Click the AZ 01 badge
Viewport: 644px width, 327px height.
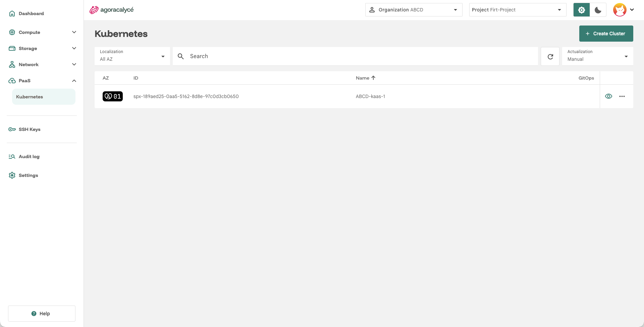[x=113, y=96]
